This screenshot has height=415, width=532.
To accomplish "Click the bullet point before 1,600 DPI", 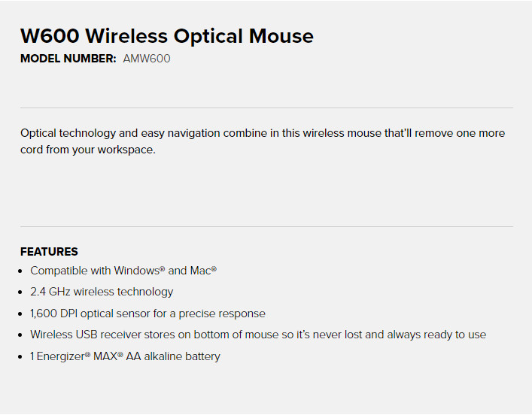I will pos(21,314).
